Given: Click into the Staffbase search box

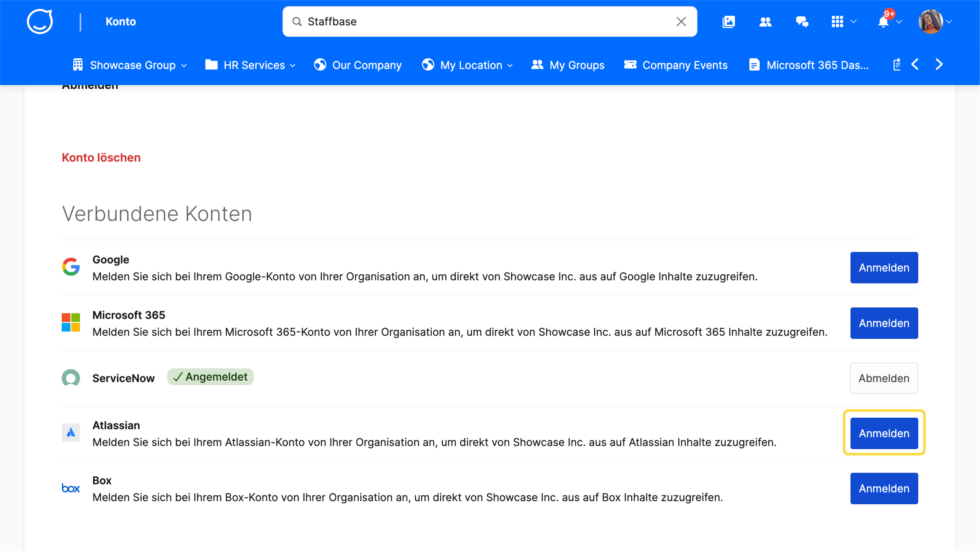Looking at the screenshot, I should tap(490, 22).
